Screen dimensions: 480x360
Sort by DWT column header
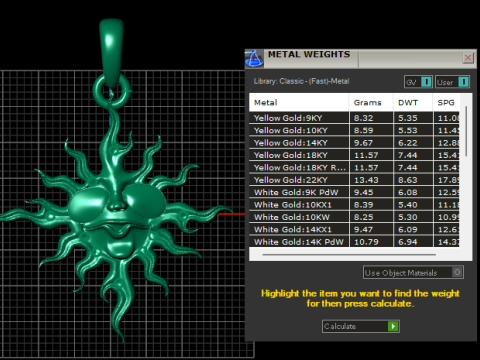(x=413, y=103)
